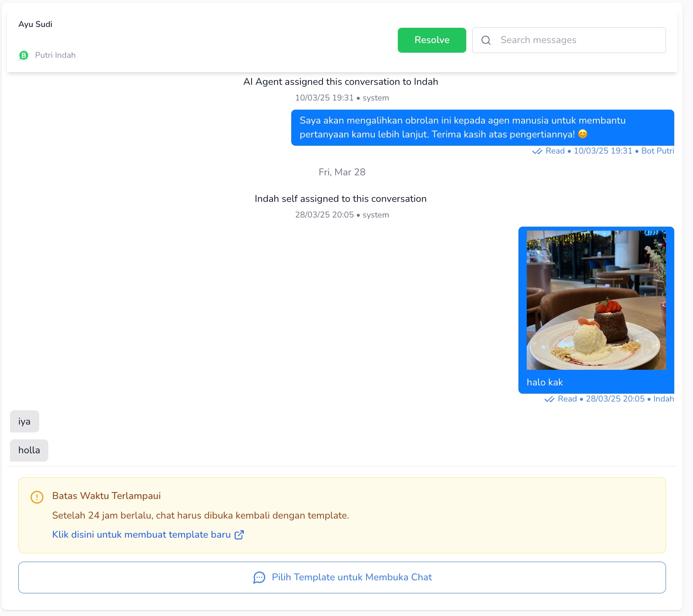Select the incoming "holla" message bubble
Viewport: 693px width, 616px height.
[x=29, y=450]
